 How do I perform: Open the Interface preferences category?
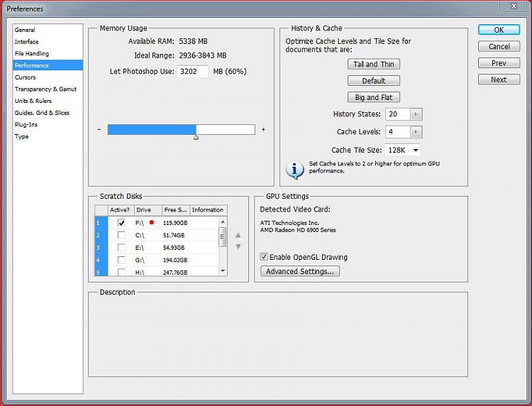pos(26,42)
